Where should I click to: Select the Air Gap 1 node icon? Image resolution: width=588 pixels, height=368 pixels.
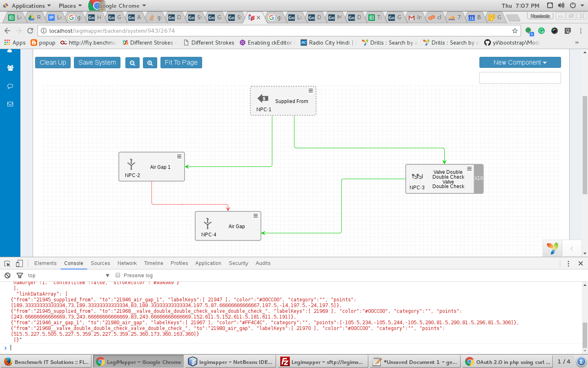point(131,164)
